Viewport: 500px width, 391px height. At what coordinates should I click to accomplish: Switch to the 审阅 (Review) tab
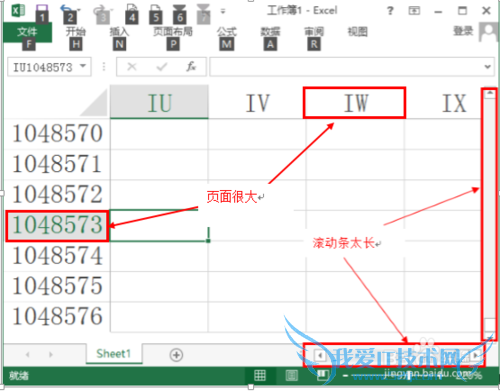pos(314,32)
